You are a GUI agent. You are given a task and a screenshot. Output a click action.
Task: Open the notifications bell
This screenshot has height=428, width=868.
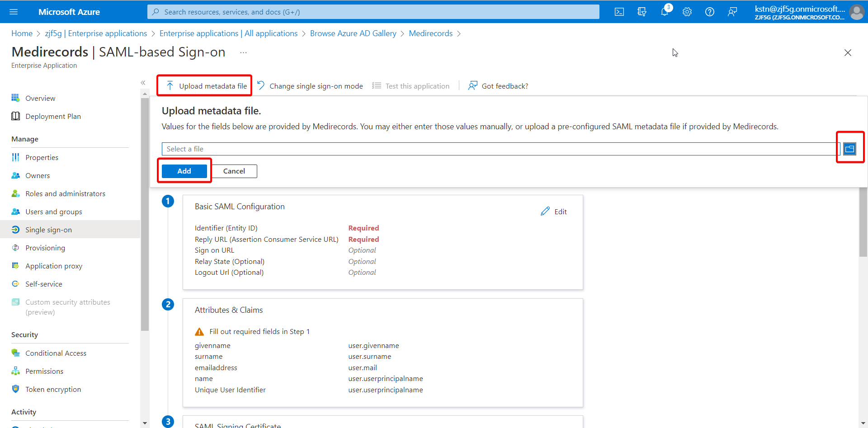665,12
